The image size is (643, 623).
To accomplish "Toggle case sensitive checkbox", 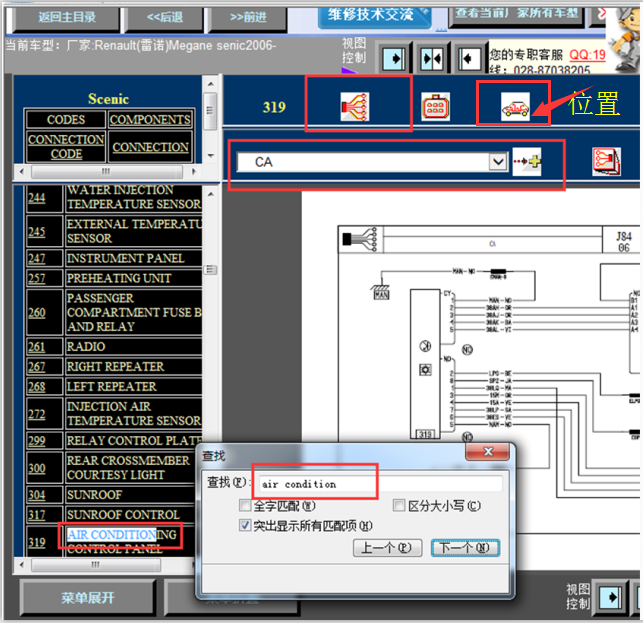I will pyautogui.click(x=399, y=505).
